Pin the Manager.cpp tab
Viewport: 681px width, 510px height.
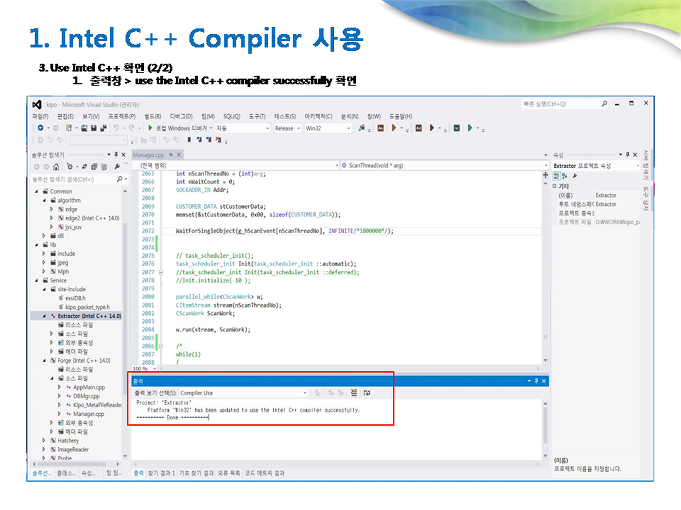point(171,155)
